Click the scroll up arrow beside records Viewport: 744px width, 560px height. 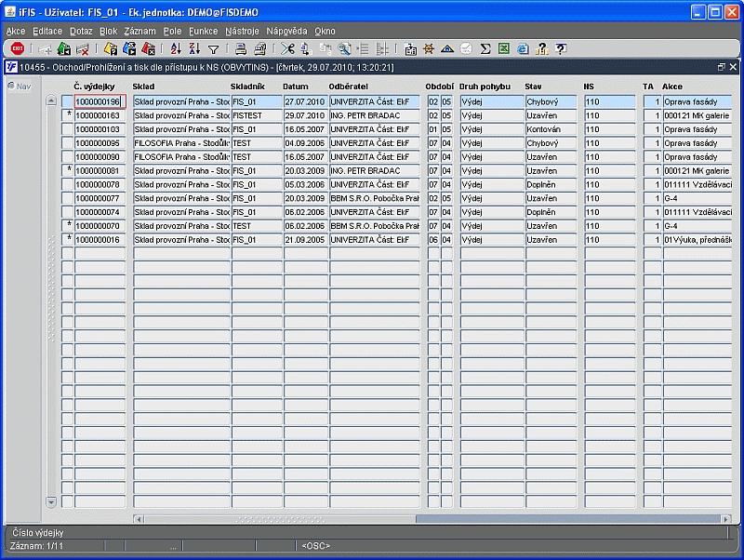(x=51, y=100)
